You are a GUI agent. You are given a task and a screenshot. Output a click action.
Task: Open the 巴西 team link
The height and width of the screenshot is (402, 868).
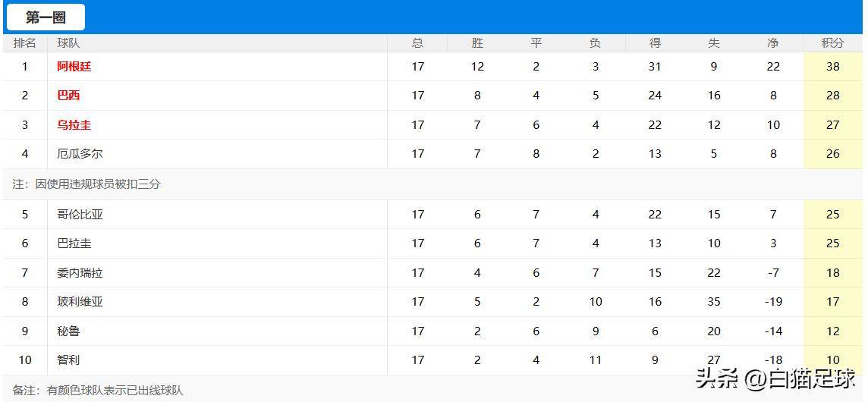click(68, 96)
